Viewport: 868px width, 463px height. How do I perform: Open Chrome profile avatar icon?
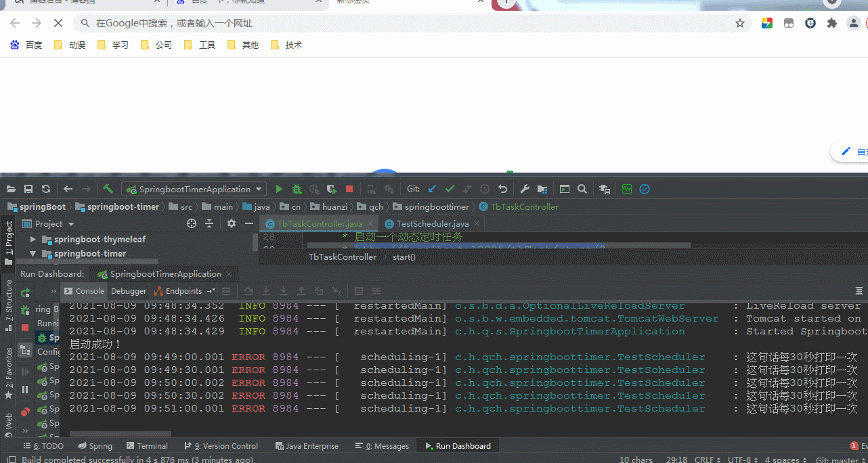(854, 23)
